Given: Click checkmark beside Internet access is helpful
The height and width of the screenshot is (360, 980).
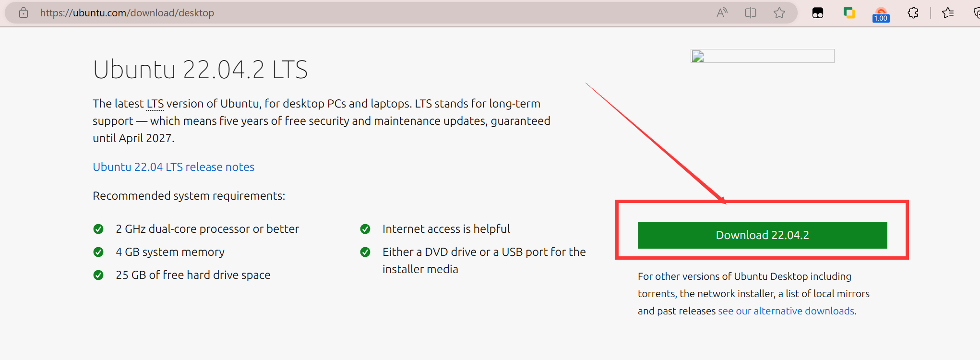Looking at the screenshot, I should tap(365, 229).
